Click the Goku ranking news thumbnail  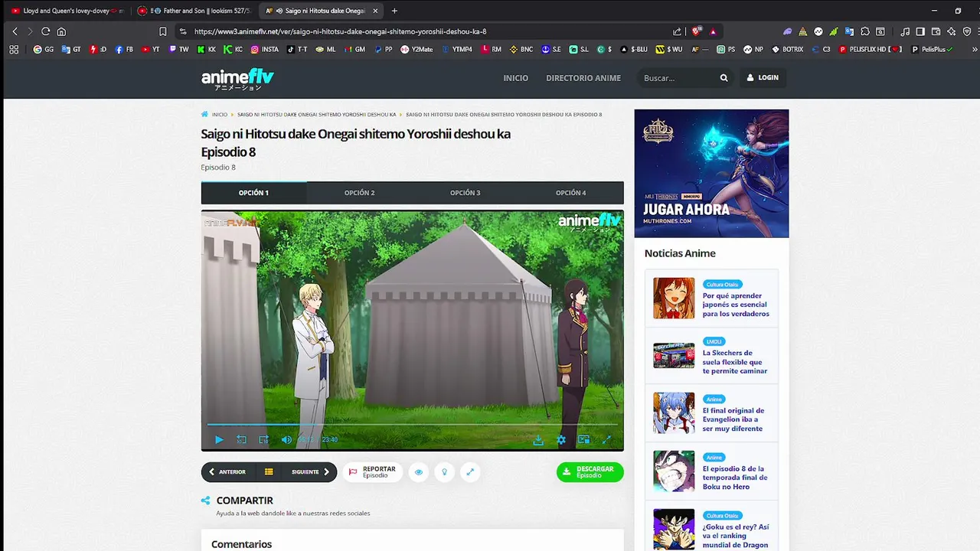click(x=674, y=529)
